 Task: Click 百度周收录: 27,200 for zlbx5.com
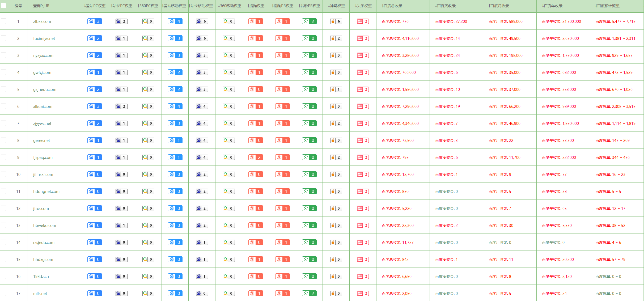[x=451, y=22]
